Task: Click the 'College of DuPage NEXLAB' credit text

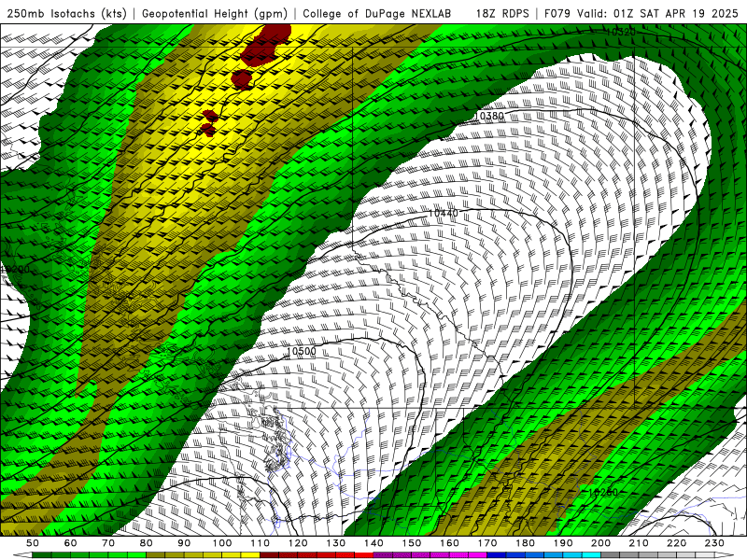Action: [x=376, y=13]
